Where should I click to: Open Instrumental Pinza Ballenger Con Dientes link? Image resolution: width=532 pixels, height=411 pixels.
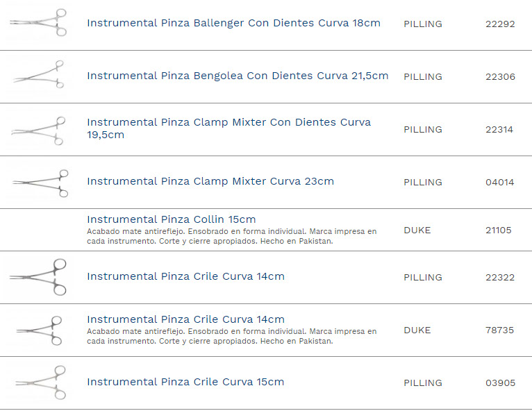tap(233, 23)
